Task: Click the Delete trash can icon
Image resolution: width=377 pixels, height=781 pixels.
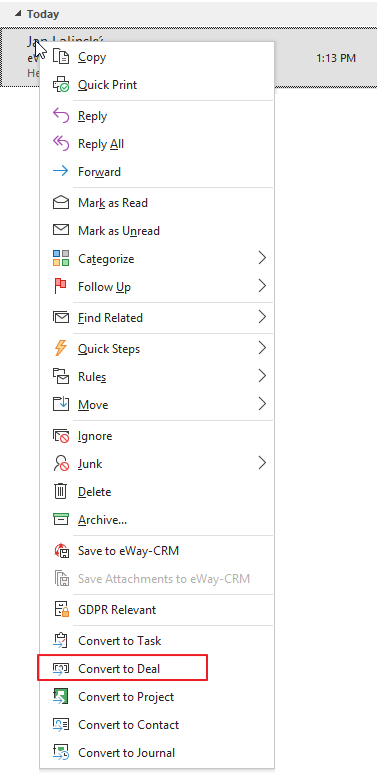Action: (x=61, y=492)
